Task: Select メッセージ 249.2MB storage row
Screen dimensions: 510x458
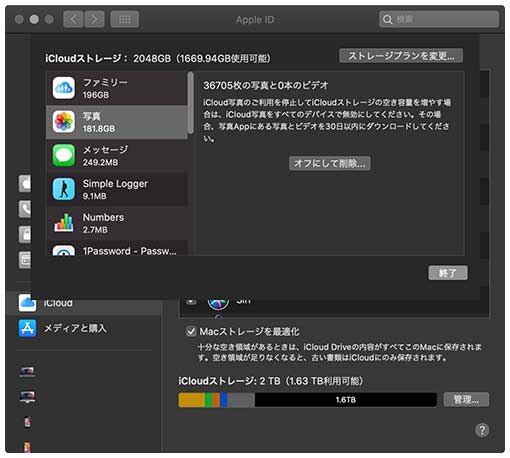Action: tap(117, 156)
